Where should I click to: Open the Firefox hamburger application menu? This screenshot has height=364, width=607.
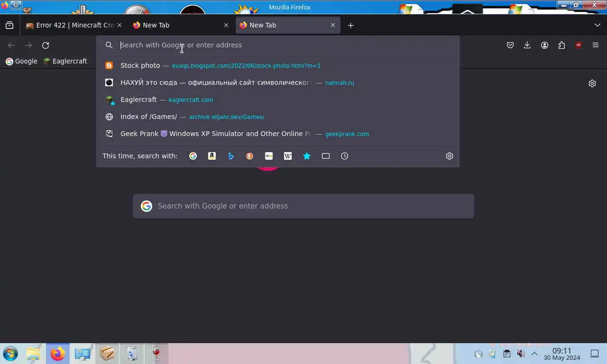596,45
